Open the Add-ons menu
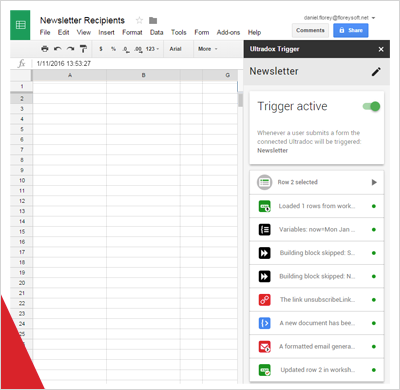The image size is (400, 390). point(228,32)
